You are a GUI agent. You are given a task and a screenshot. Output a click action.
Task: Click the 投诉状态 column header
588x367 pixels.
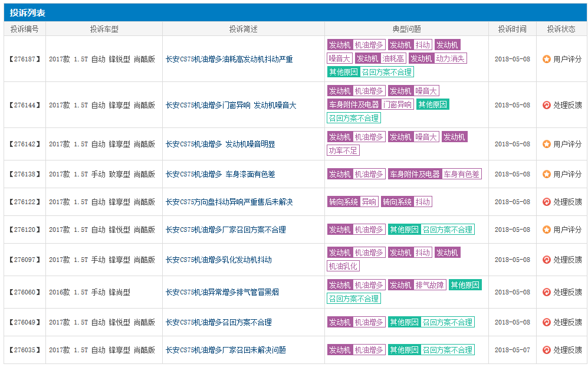[561, 29]
